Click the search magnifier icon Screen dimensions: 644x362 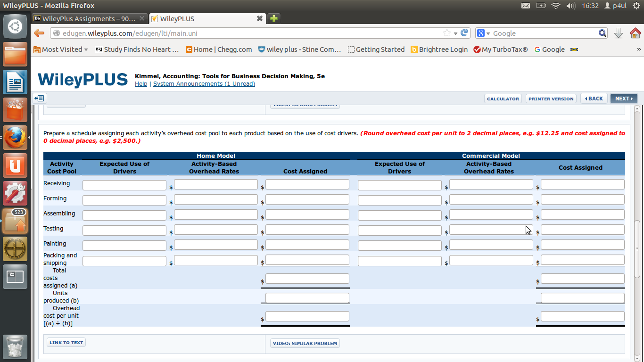click(602, 33)
